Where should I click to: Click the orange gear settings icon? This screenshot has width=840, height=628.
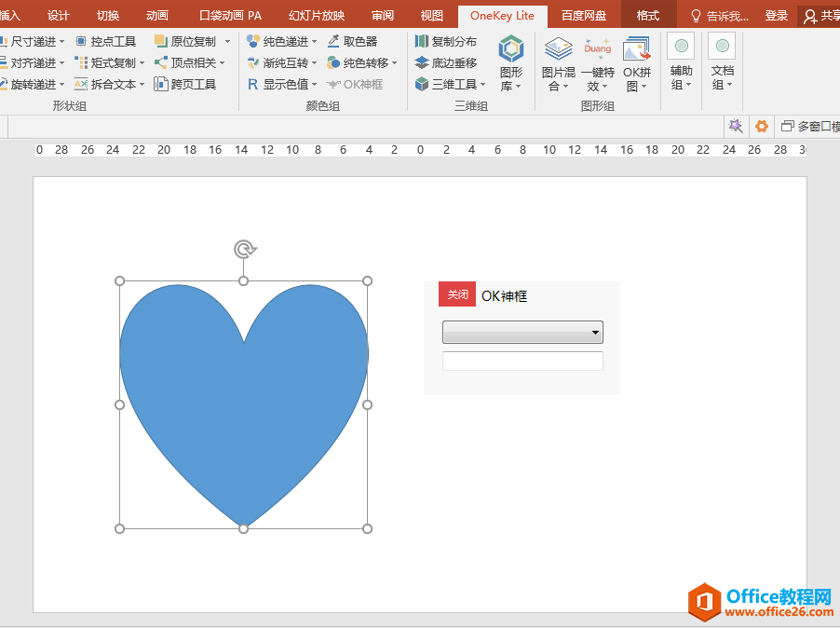(x=762, y=126)
